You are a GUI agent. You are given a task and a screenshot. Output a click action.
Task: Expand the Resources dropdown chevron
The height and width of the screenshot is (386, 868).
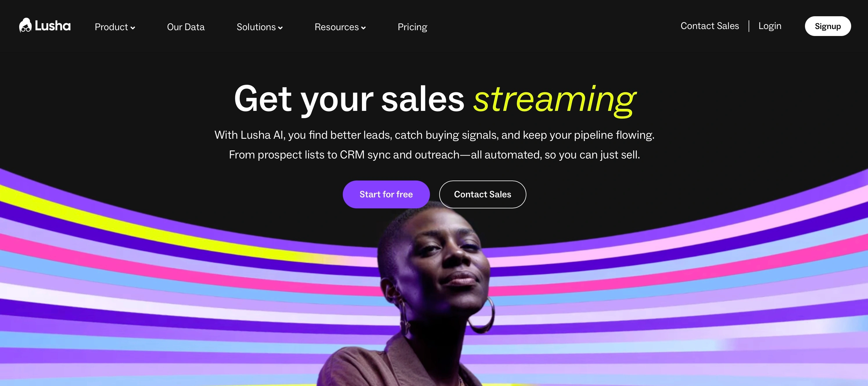(x=363, y=28)
